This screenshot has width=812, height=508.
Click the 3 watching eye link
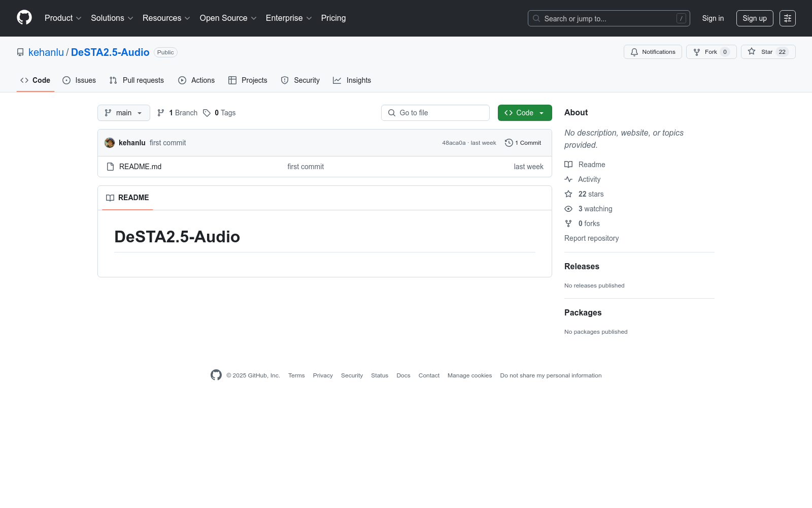tap(588, 209)
